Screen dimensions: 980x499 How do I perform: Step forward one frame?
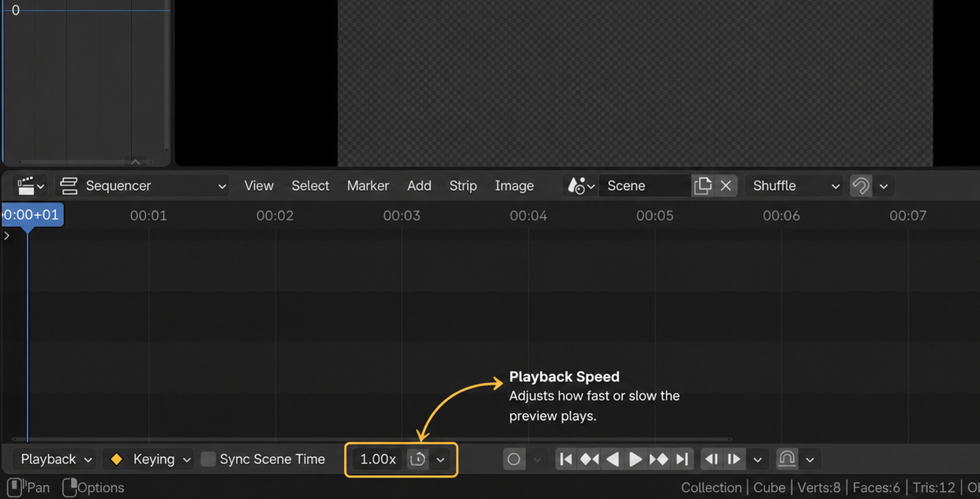735,459
